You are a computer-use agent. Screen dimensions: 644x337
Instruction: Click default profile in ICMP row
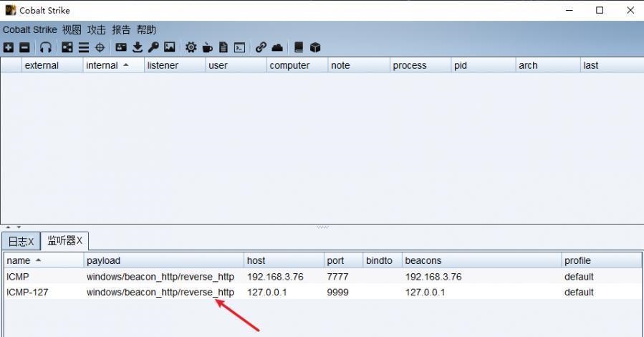(x=601, y=277)
